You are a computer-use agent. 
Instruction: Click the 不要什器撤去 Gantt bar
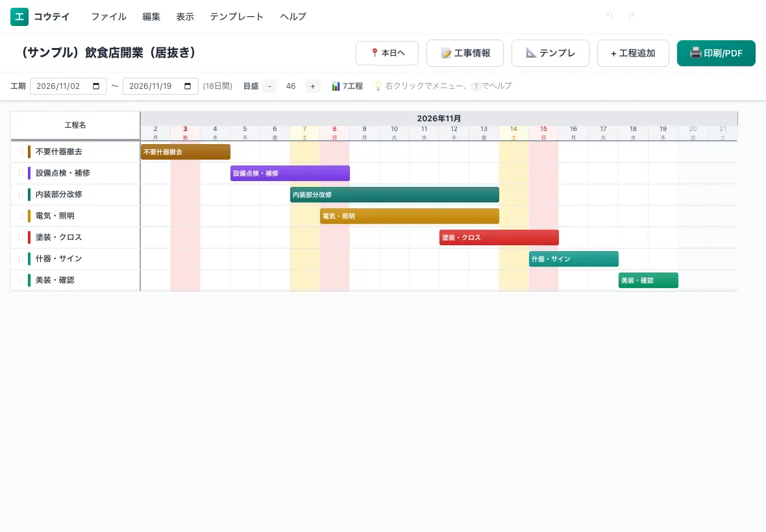pos(186,152)
